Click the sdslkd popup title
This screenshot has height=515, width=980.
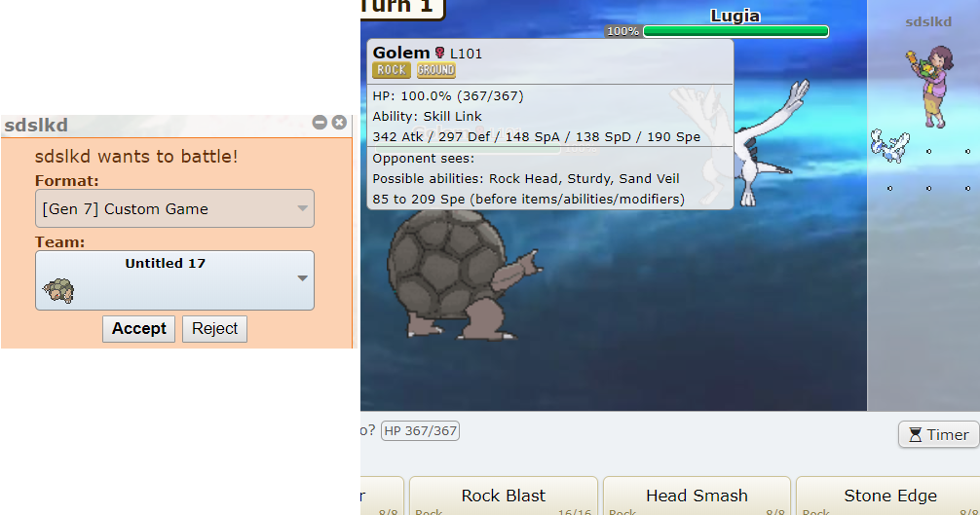coord(36,126)
